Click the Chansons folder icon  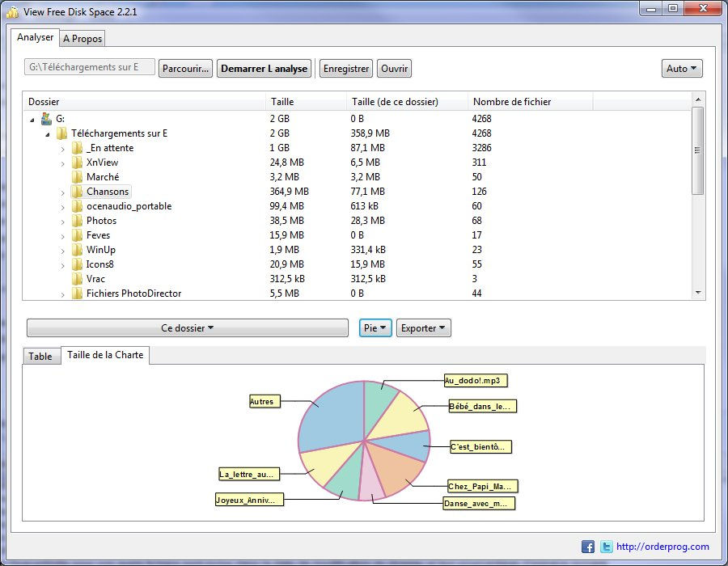pyautogui.click(x=77, y=192)
